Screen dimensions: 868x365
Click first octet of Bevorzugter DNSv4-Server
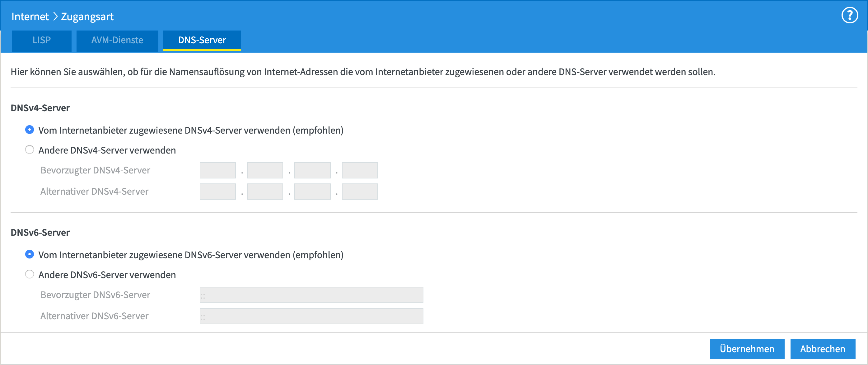[x=217, y=170]
